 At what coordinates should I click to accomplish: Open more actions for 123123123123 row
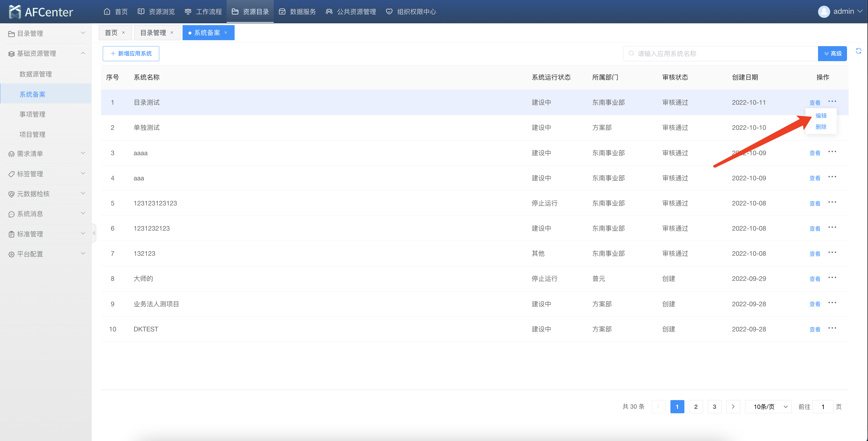[x=832, y=202]
